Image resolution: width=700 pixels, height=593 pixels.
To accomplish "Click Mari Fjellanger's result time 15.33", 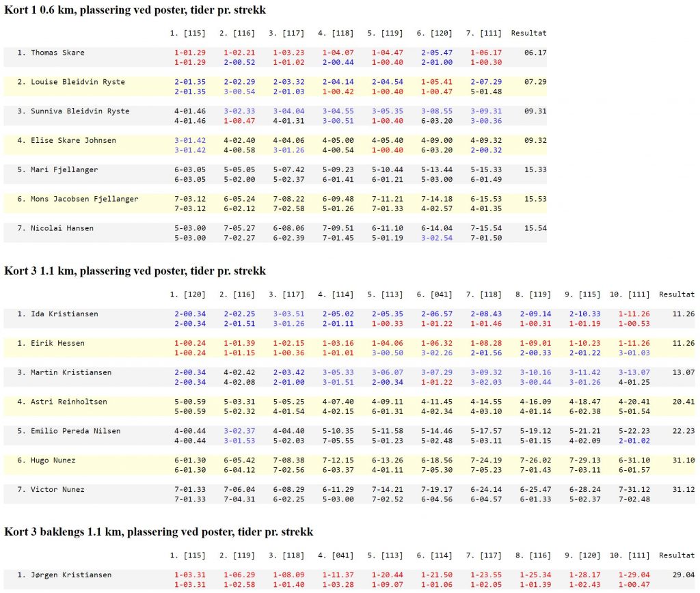I will coord(535,170).
